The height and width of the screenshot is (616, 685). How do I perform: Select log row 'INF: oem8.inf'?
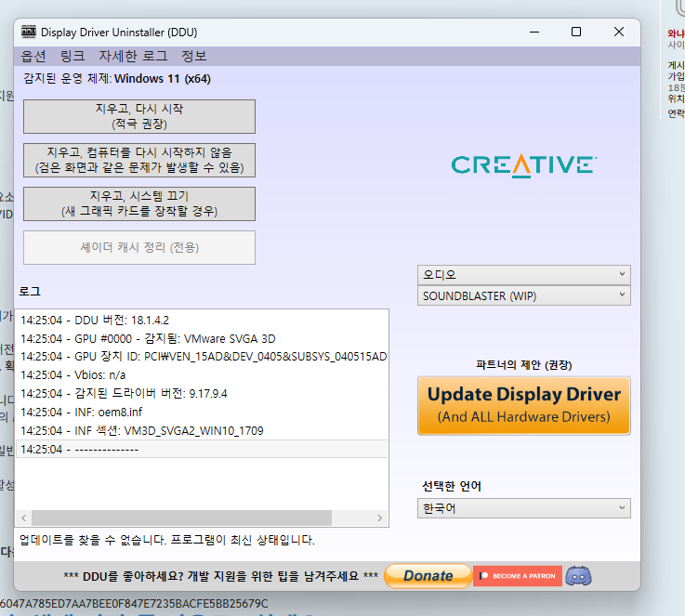202,413
